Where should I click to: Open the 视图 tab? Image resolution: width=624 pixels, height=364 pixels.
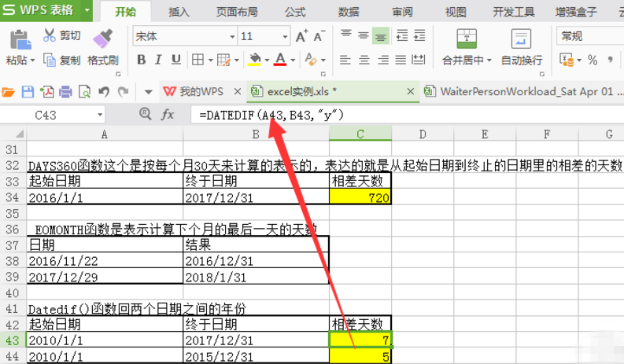point(456,12)
